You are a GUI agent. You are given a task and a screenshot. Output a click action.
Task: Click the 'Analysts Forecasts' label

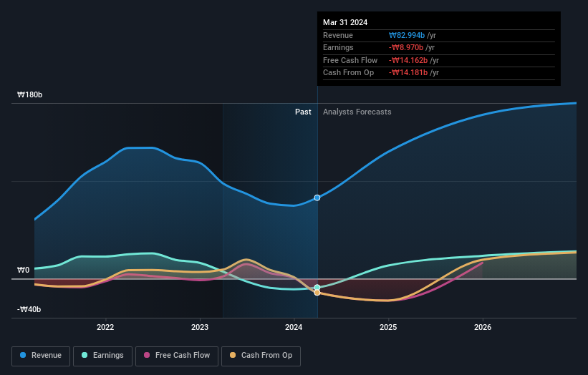pyautogui.click(x=357, y=112)
